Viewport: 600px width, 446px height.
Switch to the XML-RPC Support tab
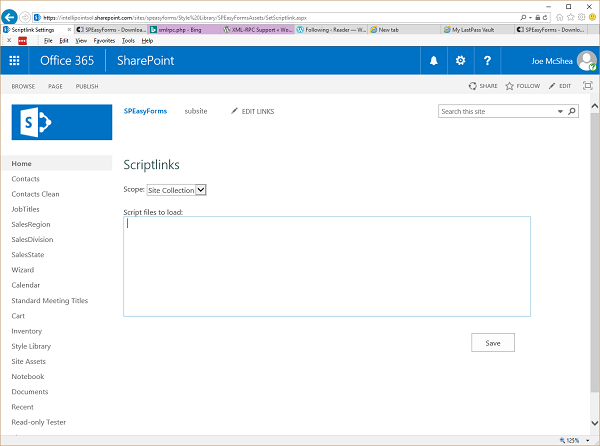coord(258,29)
